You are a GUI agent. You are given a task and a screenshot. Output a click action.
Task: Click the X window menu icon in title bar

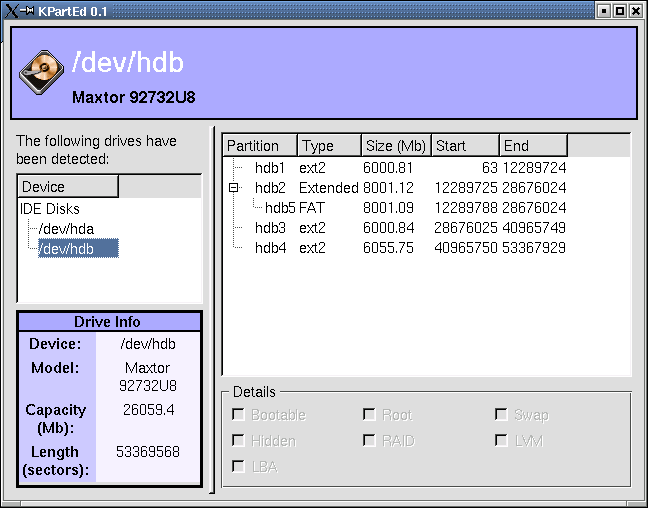click(12, 11)
